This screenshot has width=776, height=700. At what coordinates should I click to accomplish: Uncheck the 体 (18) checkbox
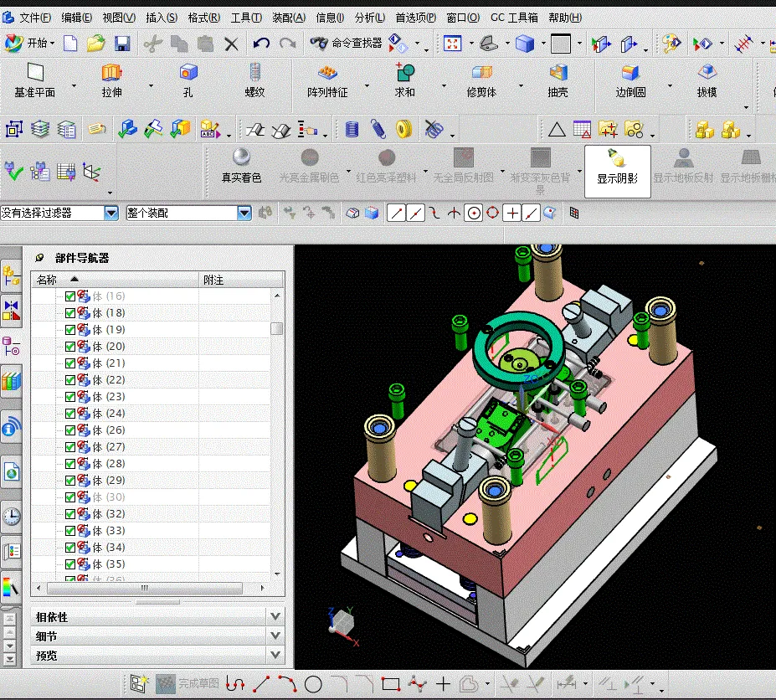point(69,313)
